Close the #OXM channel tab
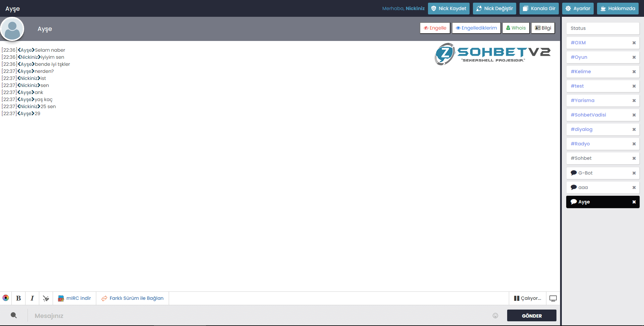The width and height of the screenshot is (644, 326). point(634,43)
